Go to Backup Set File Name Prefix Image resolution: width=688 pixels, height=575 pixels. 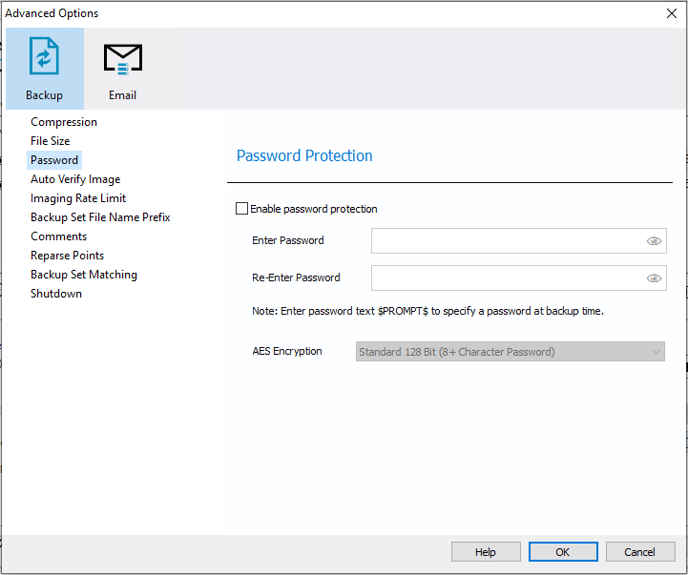click(x=100, y=217)
